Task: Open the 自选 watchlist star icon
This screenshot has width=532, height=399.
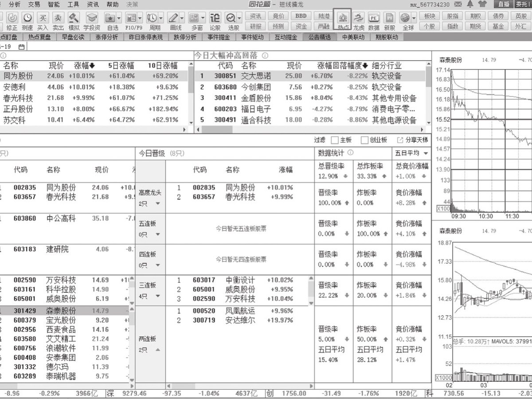Action: [x=110, y=18]
